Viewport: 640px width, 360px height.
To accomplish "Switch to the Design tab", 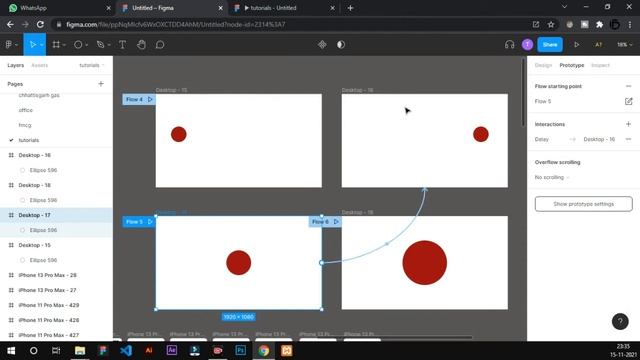I will pyautogui.click(x=543, y=65).
